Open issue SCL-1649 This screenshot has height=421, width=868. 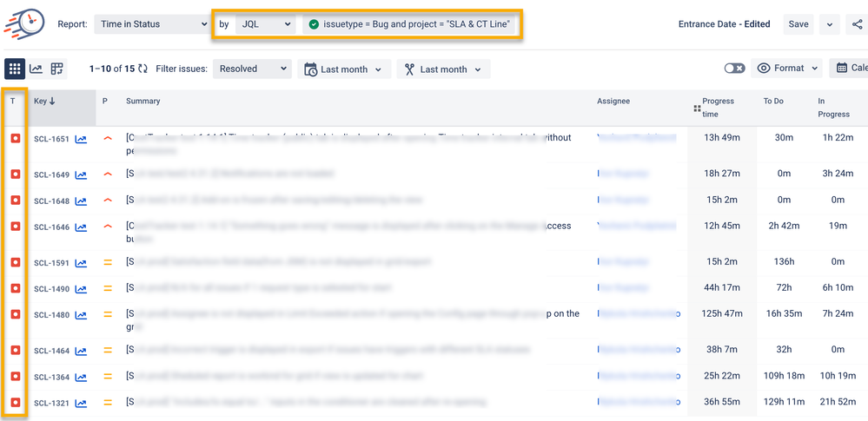(x=51, y=174)
